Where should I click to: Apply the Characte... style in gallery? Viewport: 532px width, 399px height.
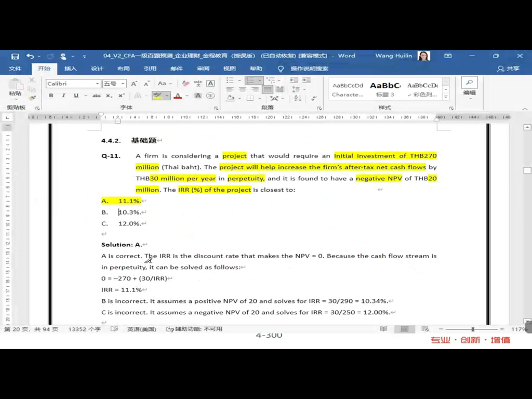pos(348,89)
